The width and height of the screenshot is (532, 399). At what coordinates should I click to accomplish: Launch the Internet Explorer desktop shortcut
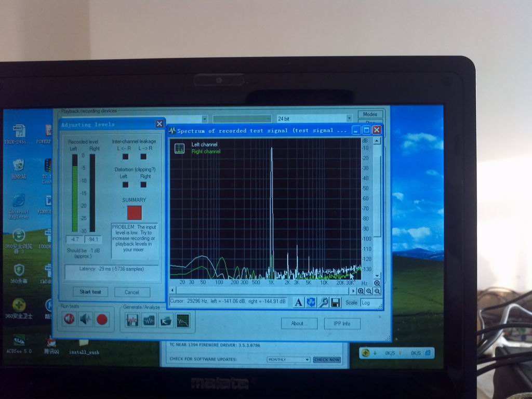pyautogui.click(x=18, y=206)
